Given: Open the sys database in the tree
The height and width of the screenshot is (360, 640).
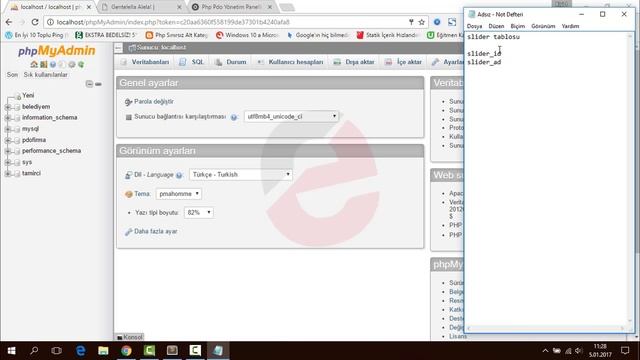Looking at the screenshot, I should (27, 162).
